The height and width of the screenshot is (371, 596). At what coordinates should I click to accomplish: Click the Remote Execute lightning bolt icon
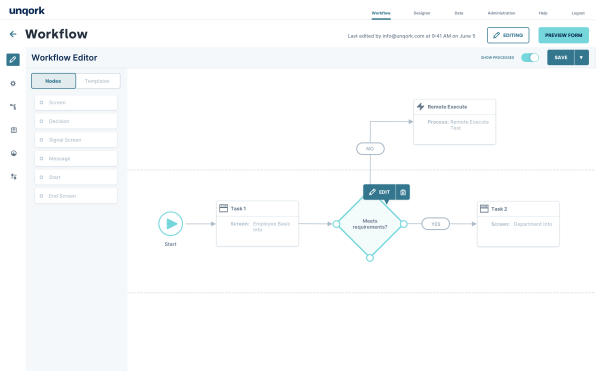pyautogui.click(x=420, y=106)
